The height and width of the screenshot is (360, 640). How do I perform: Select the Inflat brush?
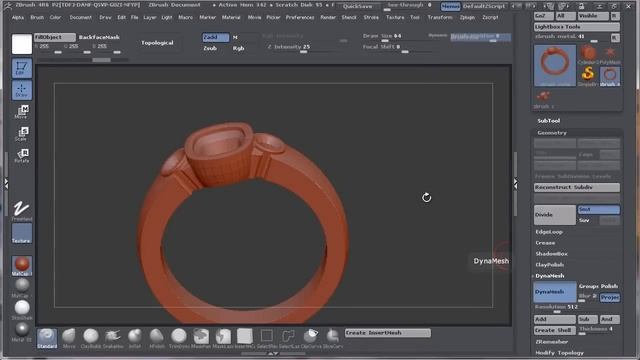(135, 338)
